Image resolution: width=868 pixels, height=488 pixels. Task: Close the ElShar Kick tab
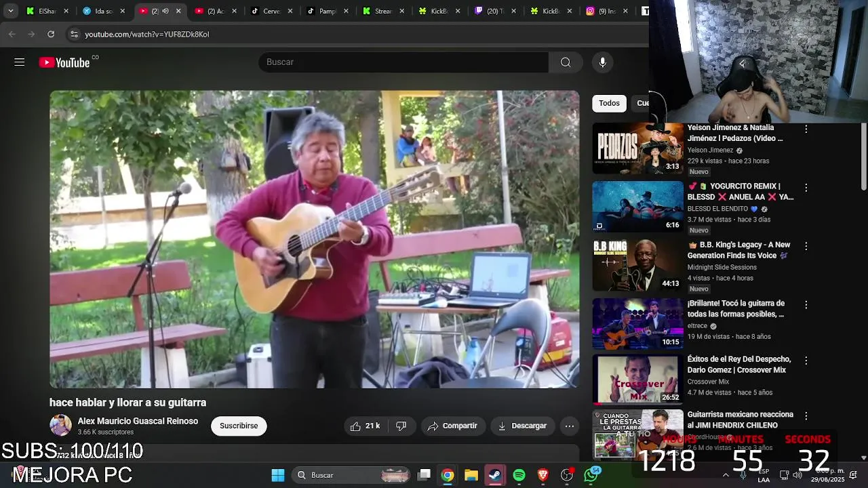(x=67, y=11)
